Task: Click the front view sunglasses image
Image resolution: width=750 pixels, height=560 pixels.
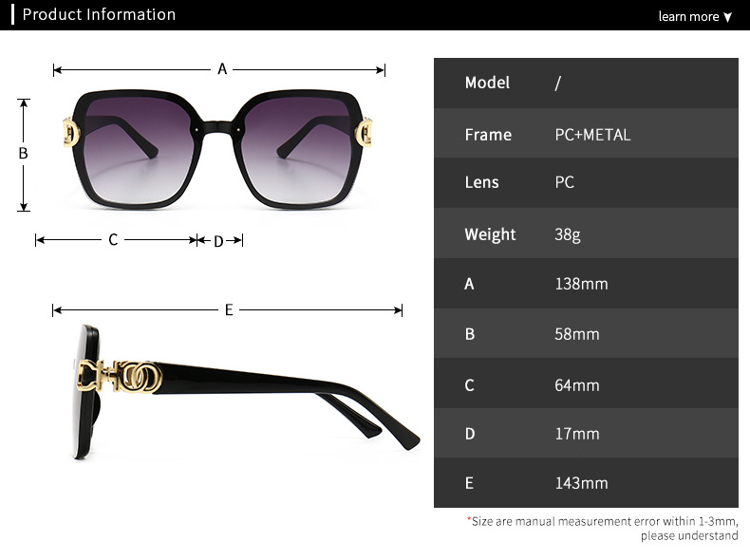Action: 218,149
